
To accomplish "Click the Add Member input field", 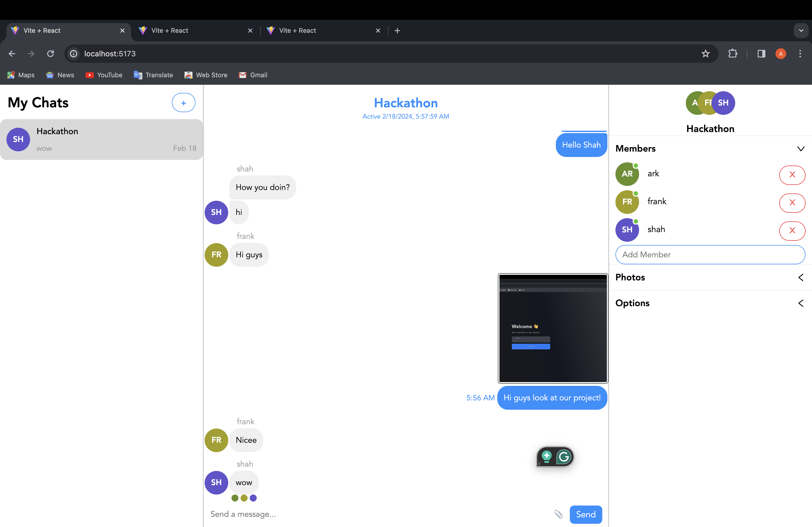I will pyautogui.click(x=710, y=255).
